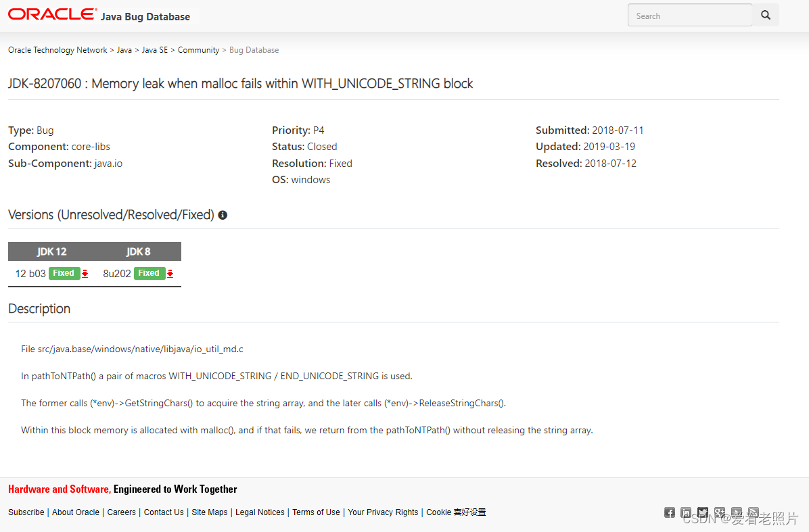Open the LinkedIn icon in footer
The image size is (809, 532).
686,512
